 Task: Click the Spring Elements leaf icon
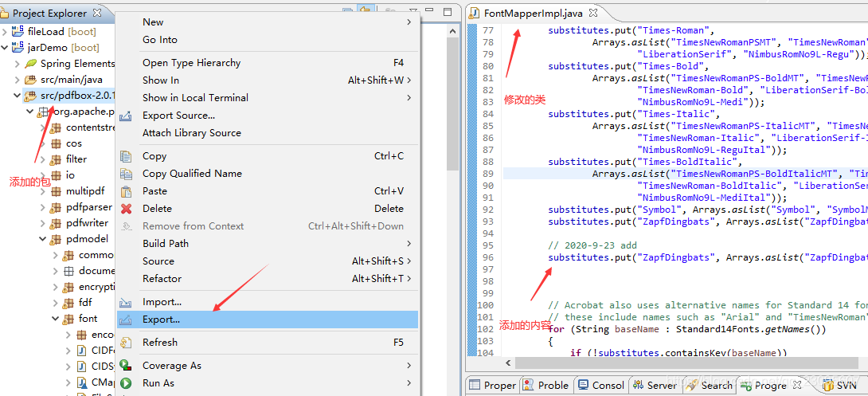[30, 64]
